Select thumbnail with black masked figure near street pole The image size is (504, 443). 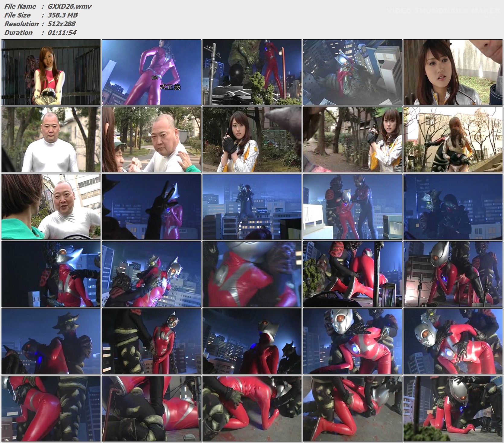click(x=252, y=72)
